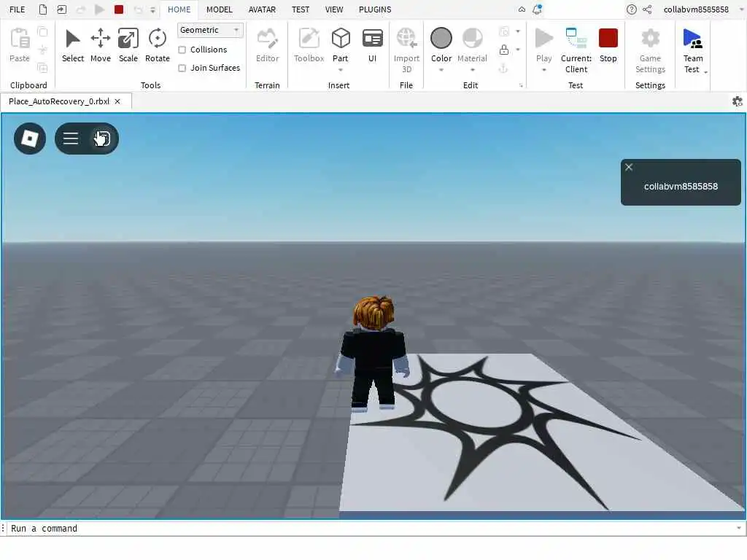Screen dimensions: 747x560
Task: Open the FILE menu
Action: coord(18,9)
